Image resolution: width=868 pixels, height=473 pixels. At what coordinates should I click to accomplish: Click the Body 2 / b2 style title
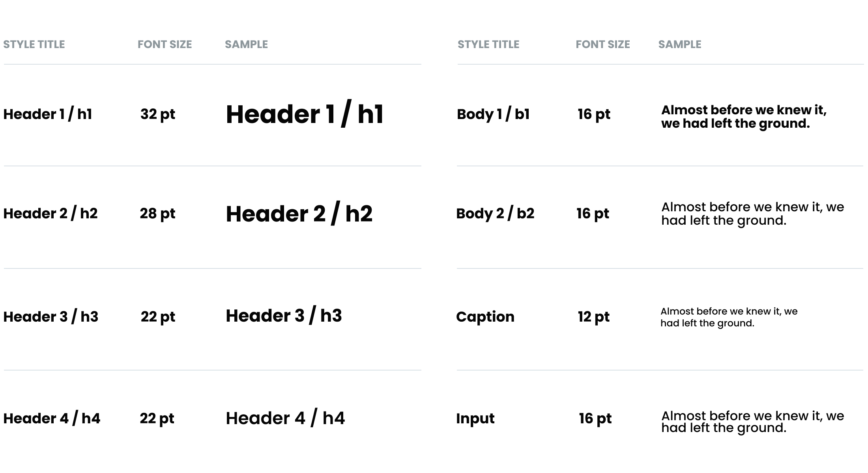point(495,214)
